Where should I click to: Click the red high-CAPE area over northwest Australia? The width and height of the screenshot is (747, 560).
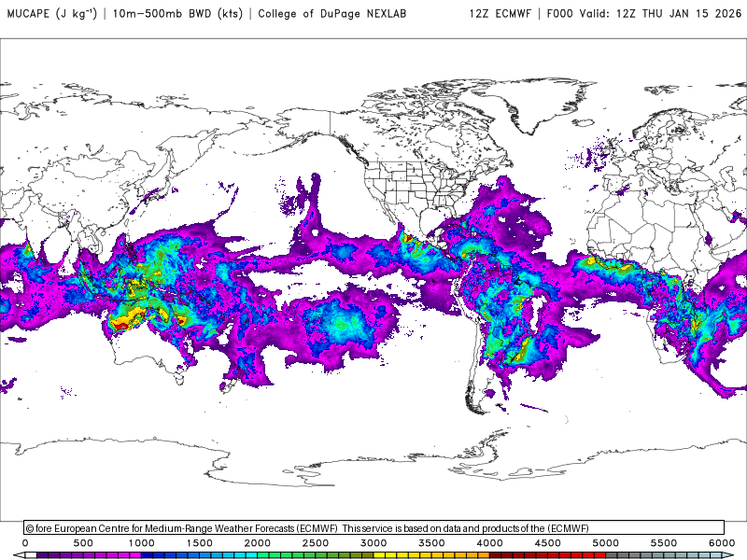pyautogui.click(x=120, y=326)
